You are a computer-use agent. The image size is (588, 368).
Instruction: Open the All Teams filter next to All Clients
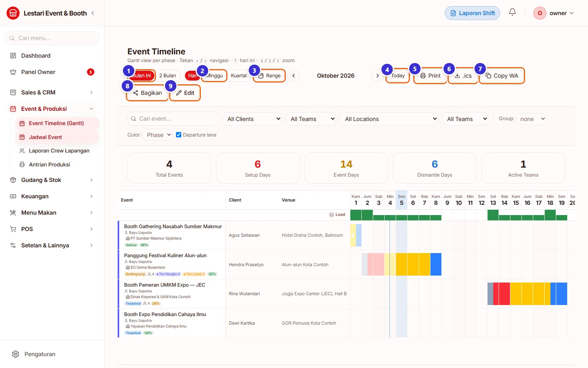311,119
